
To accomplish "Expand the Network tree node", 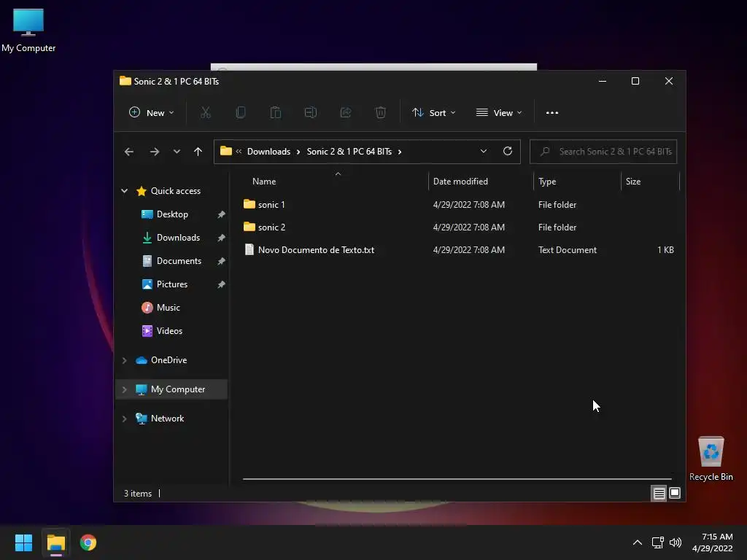I will (124, 419).
